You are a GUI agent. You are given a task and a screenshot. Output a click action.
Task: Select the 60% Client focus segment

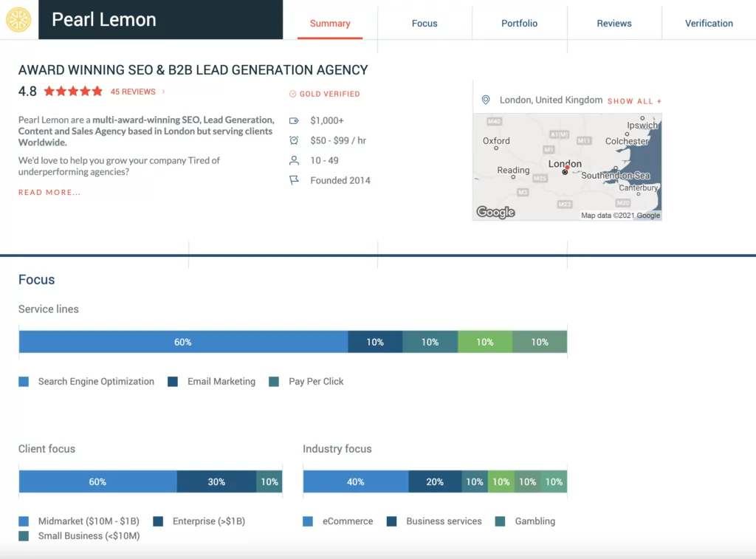click(98, 481)
